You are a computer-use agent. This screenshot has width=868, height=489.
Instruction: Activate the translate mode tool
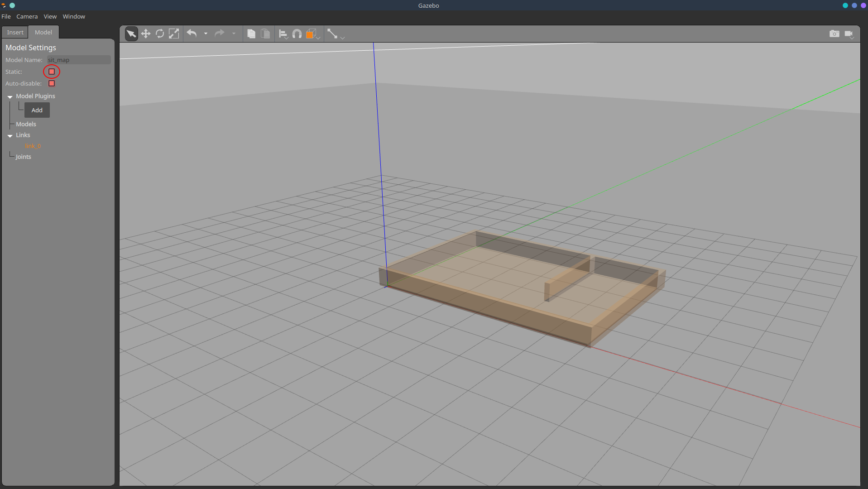click(146, 34)
